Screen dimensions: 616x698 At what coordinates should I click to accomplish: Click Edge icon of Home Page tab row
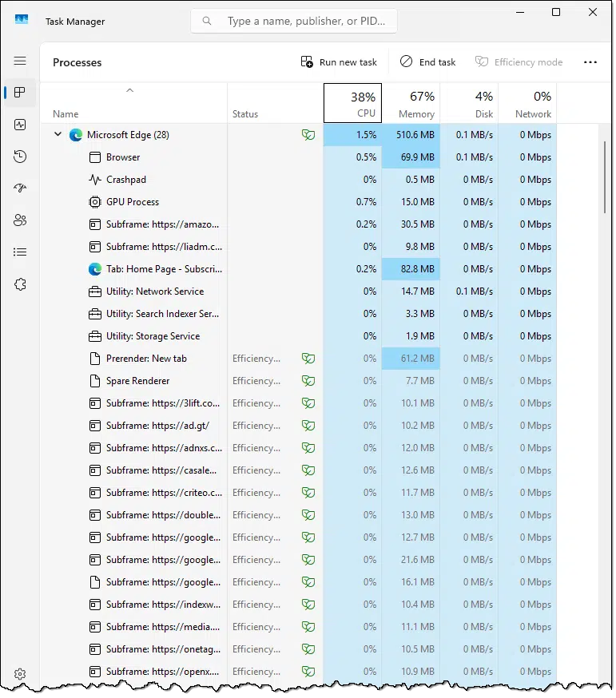click(95, 269)
